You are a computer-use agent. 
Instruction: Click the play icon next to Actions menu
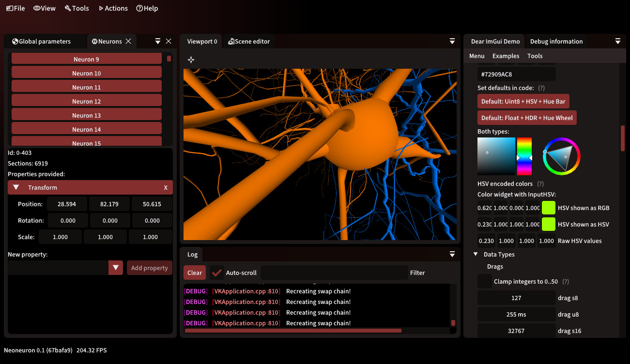[x=101, y=8]
